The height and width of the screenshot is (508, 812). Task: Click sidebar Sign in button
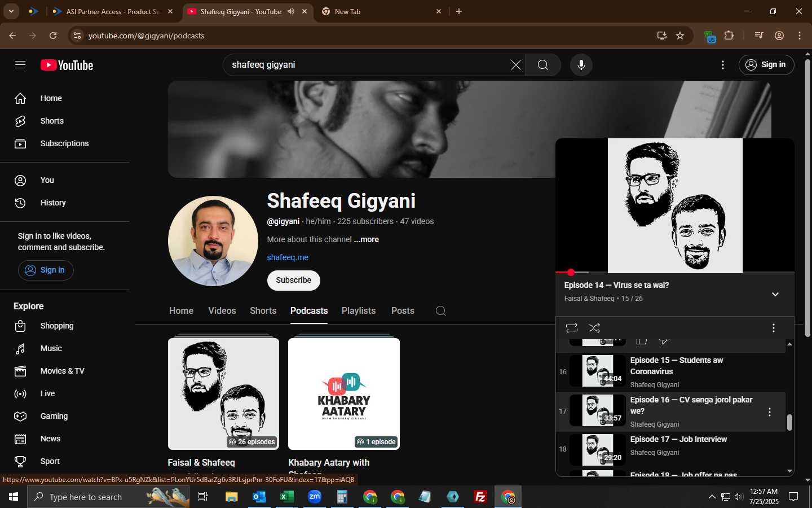click(x=46, y=270)
